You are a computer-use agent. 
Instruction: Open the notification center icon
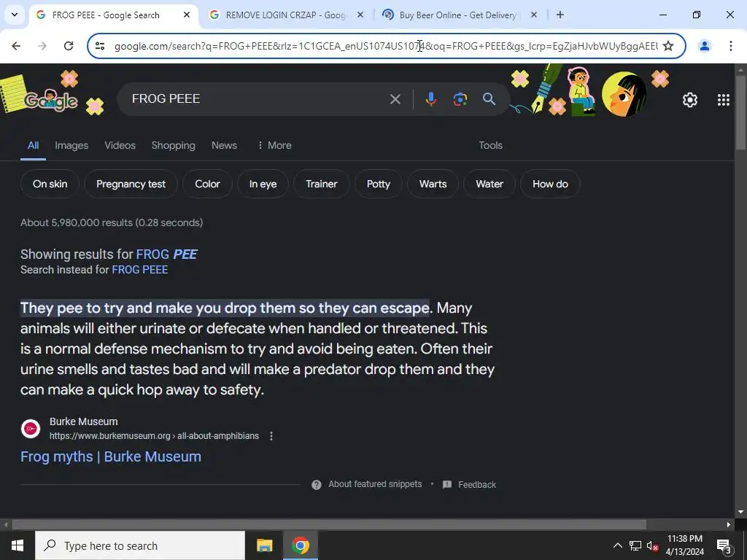pyautogui.click(x=724, y=545)
